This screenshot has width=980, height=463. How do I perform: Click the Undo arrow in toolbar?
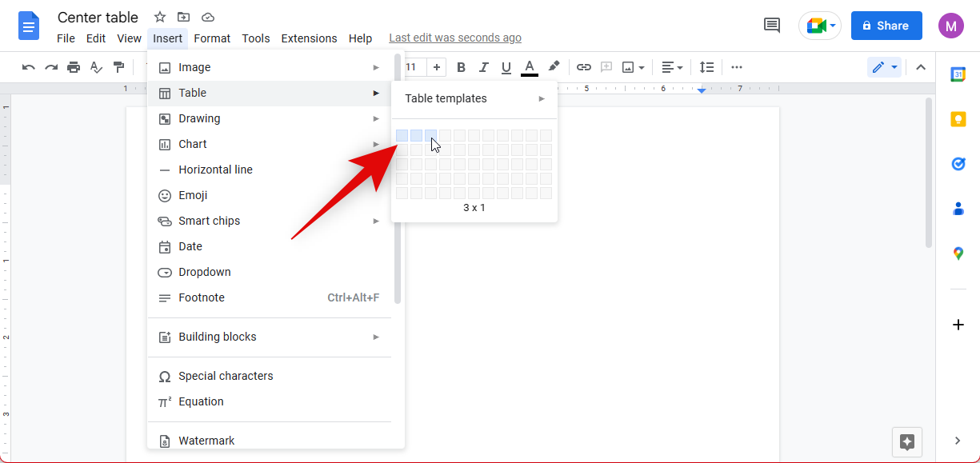click(29, 67)
